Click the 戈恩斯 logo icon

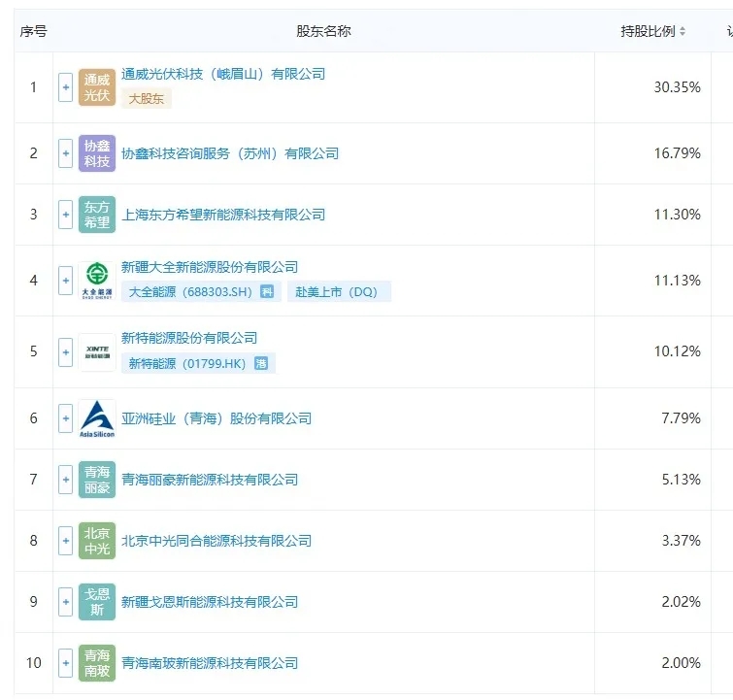[97, 602]
